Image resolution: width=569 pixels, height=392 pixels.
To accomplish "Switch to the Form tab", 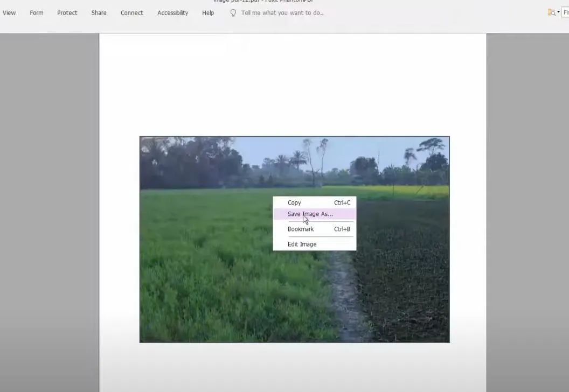I will click(37, 13).
